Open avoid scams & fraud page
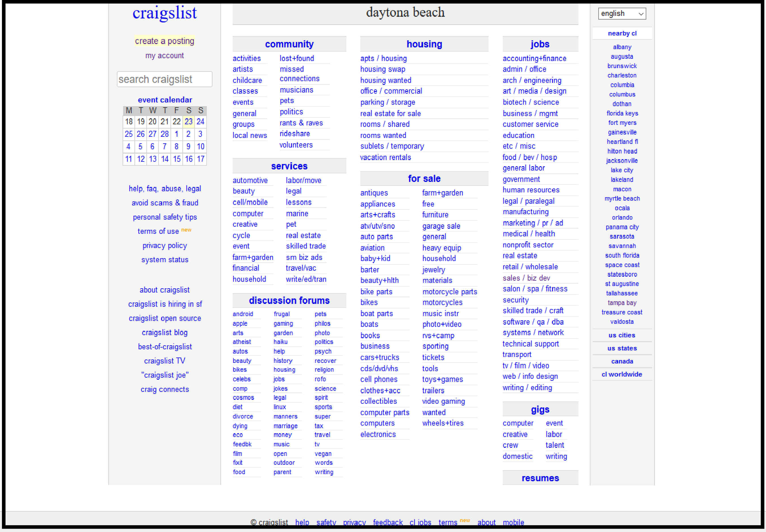 tap(165, 203)
